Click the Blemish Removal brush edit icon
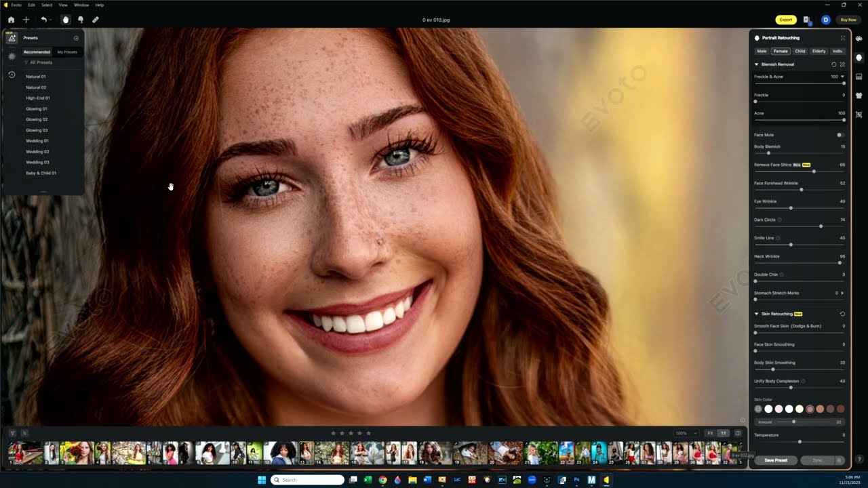Screen dimensions: 868x488 842,64
